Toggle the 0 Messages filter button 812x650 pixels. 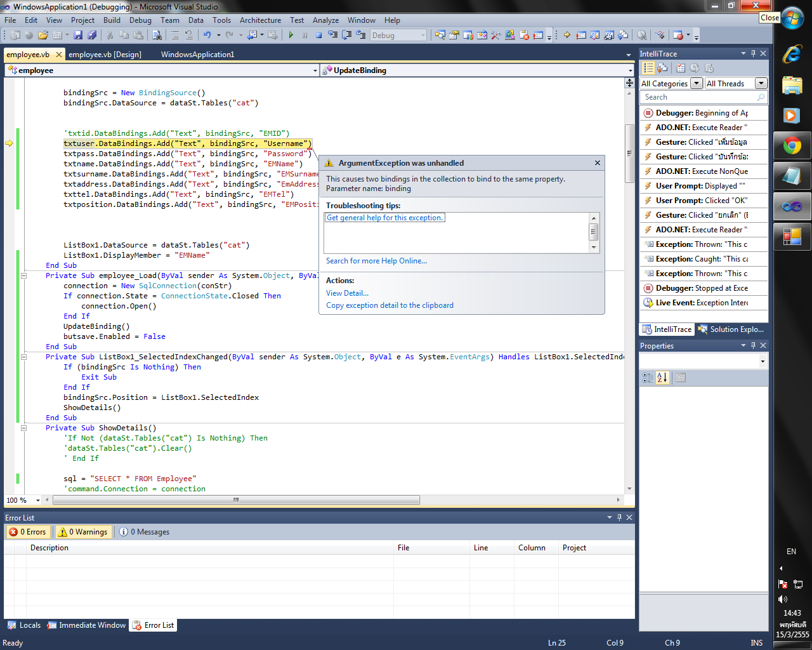145,532
